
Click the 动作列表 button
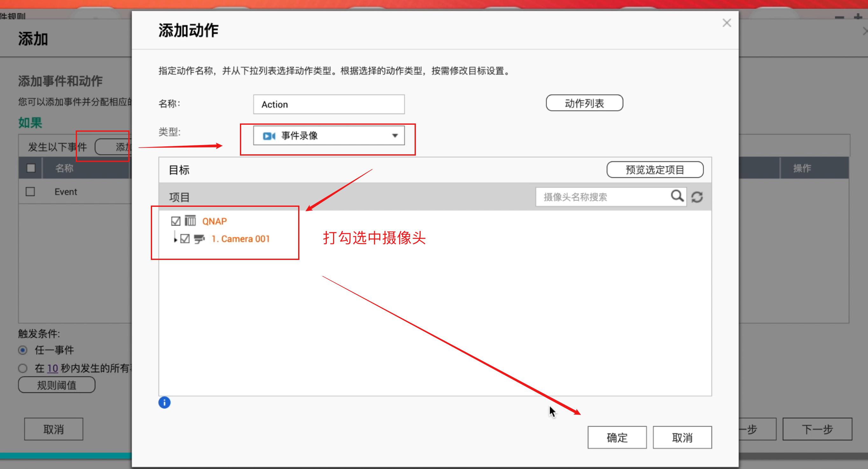(x=584, y=103)
